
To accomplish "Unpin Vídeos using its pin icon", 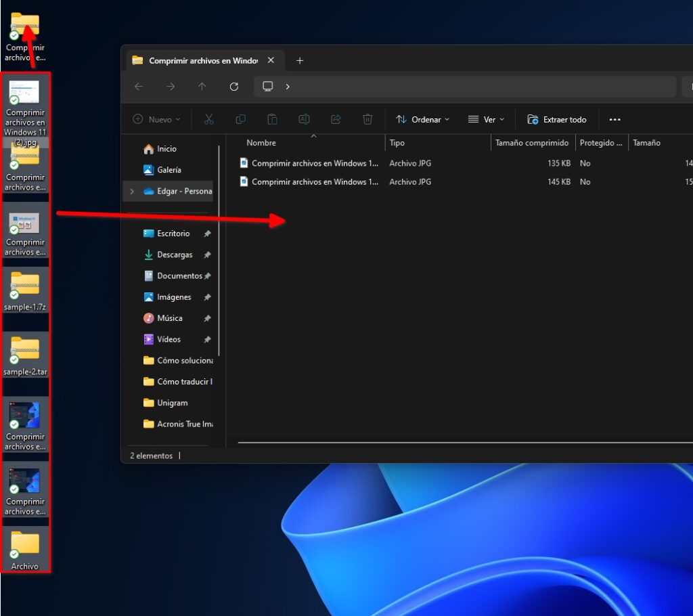I will coord(207,340).
